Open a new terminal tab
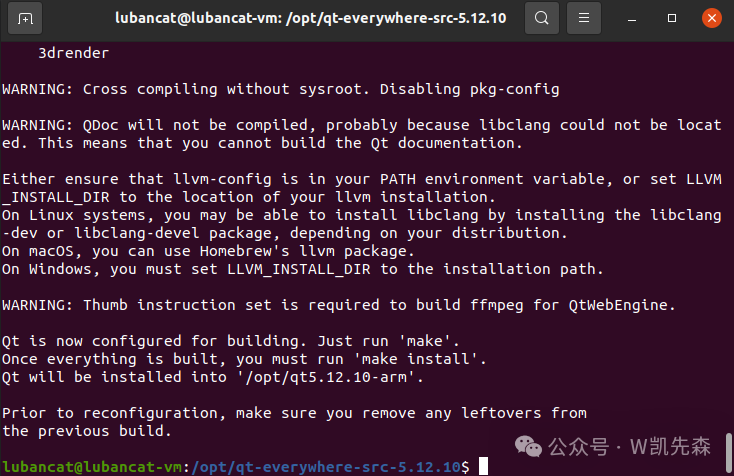 (25, 18)
